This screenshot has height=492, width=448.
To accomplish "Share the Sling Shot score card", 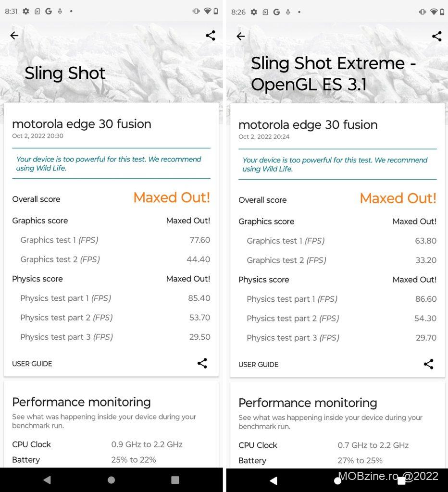I will 202,363.
